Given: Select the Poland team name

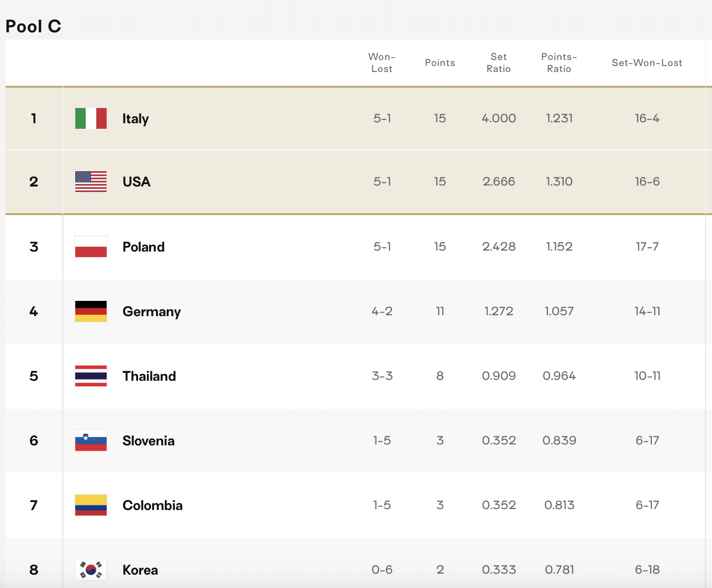Looking at the screenshot, I should (x=143, y=247).
